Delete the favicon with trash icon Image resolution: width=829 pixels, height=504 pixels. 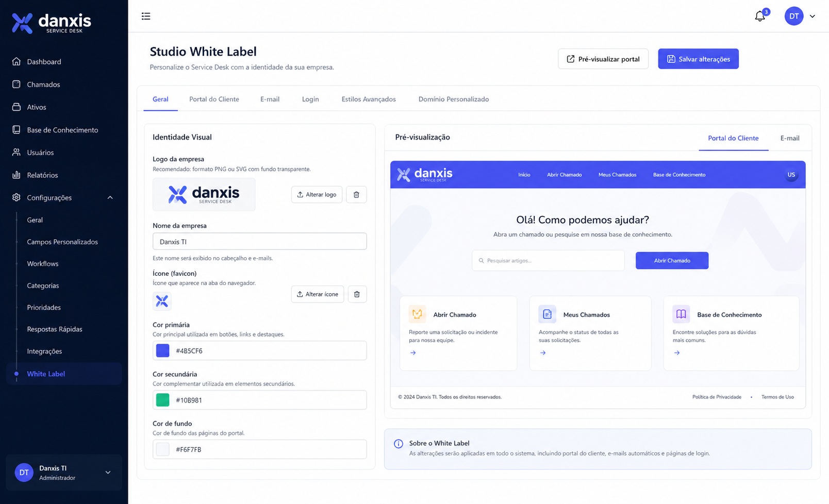click(357, 294)
